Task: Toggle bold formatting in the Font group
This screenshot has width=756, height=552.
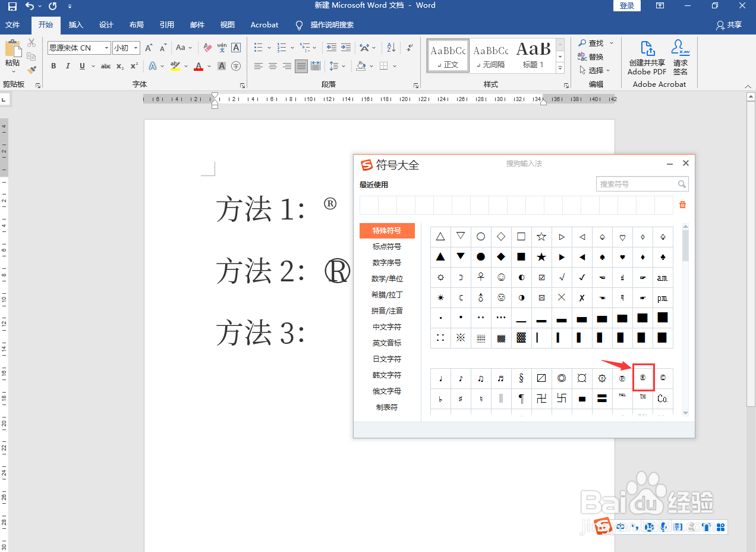Action: click(53, 66)
